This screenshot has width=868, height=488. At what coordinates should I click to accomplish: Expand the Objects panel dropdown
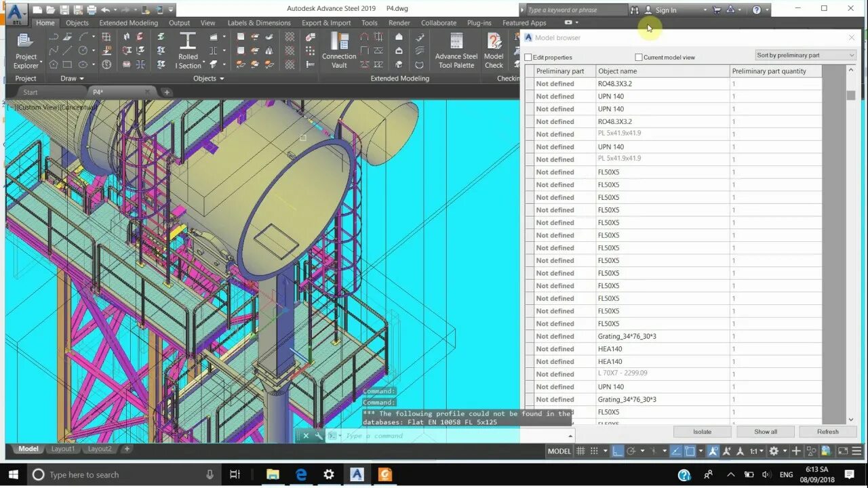point(208,79)
